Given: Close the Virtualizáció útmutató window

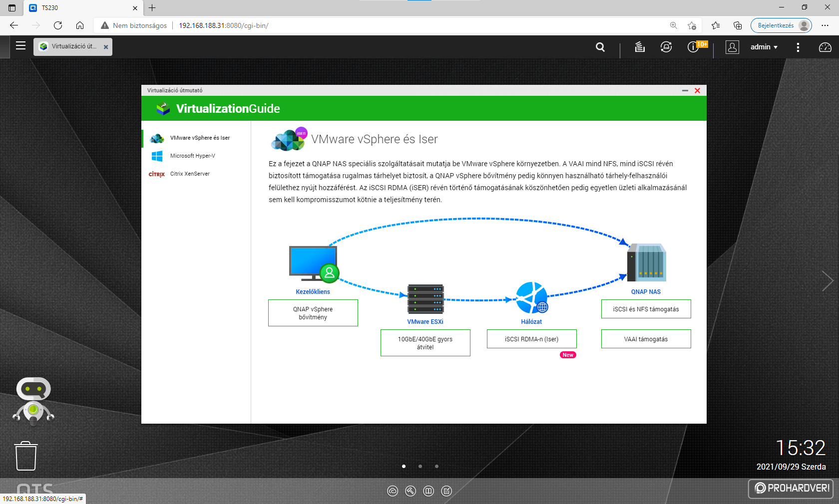Looking at the screenshot, I should click(x=698, y=90).
